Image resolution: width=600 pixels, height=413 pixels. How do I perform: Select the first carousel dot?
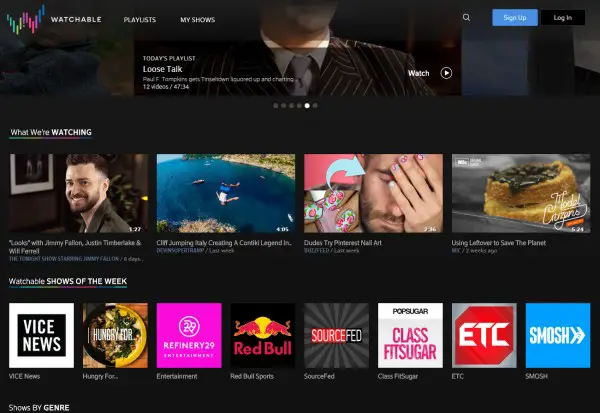276,106
